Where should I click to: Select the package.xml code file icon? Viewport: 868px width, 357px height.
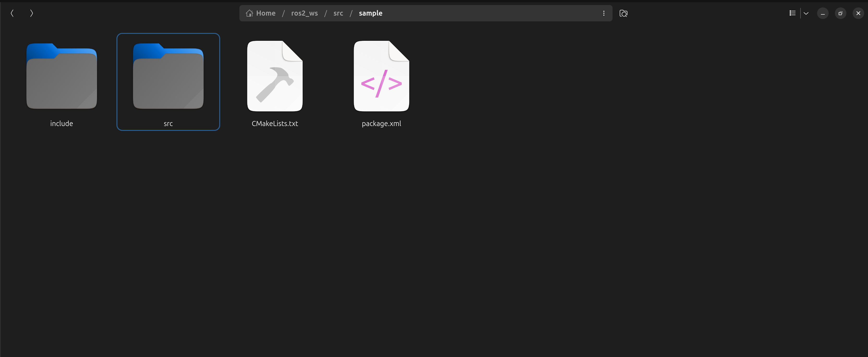point(381,76)
